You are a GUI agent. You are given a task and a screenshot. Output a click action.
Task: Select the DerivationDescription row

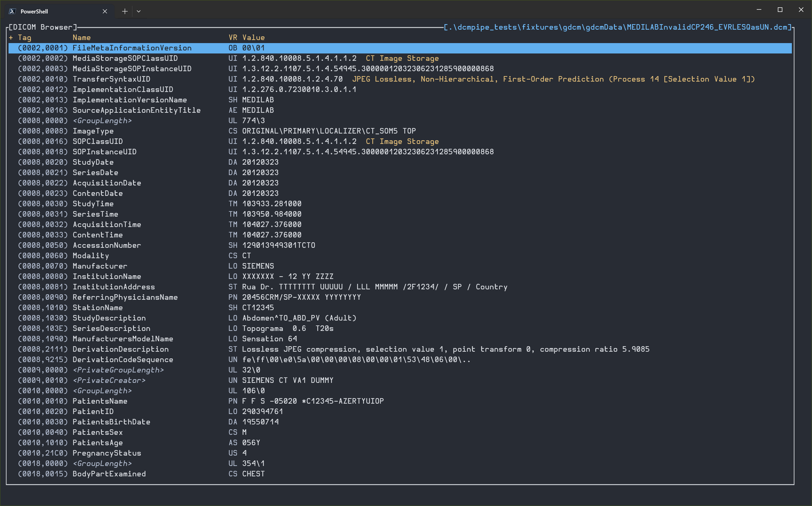(x=400, y=349)
